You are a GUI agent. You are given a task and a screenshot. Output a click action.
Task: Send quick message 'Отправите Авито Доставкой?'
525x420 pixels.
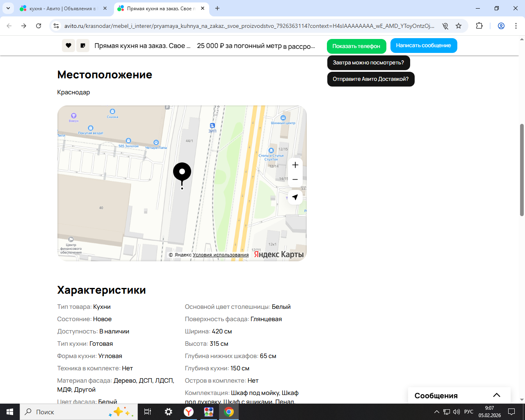coord(371,79)
